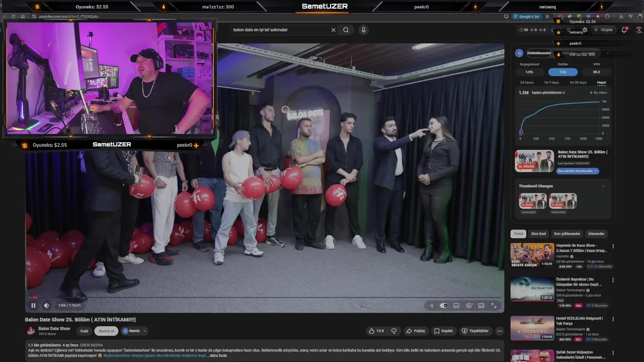
Task: Open the Thumbnail Changes image dated 10/04/2025
Action: click(x=533, y=200)
